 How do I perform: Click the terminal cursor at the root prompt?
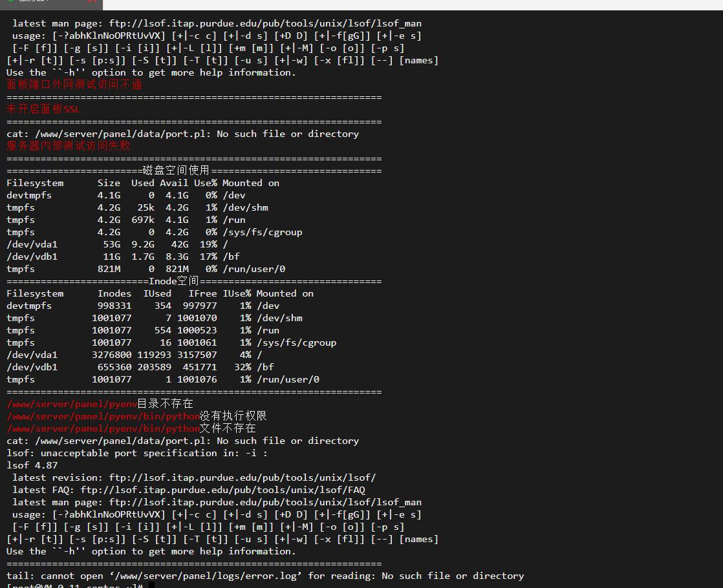tap(151, 585)
